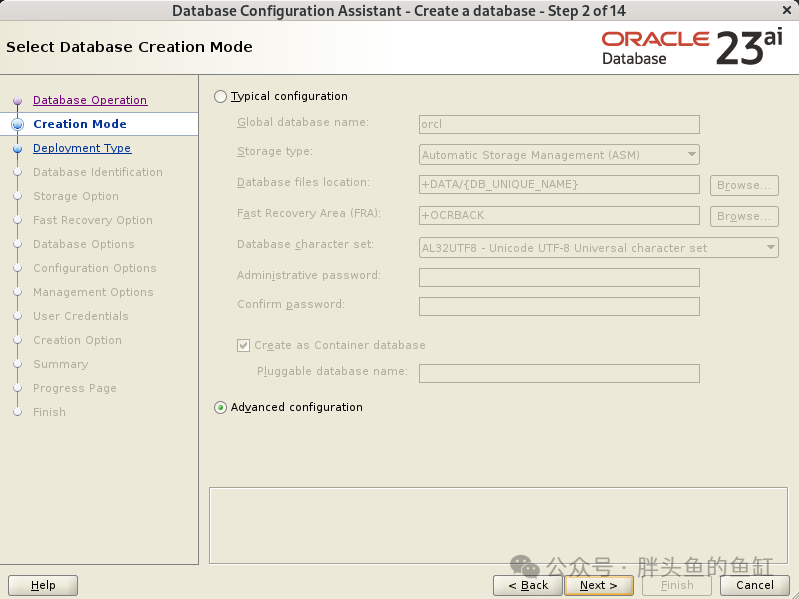This screenshot has height=599, width=799.
Task: Click the Select Database Creation Mode heading
Action: click(x=129, y=47)
